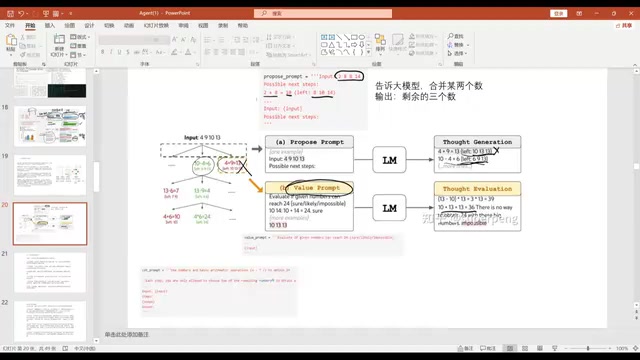640x360 pixels.
Task: Select slide 19 thumbnail
Action: pyautogui.click(x=50, y=175)
